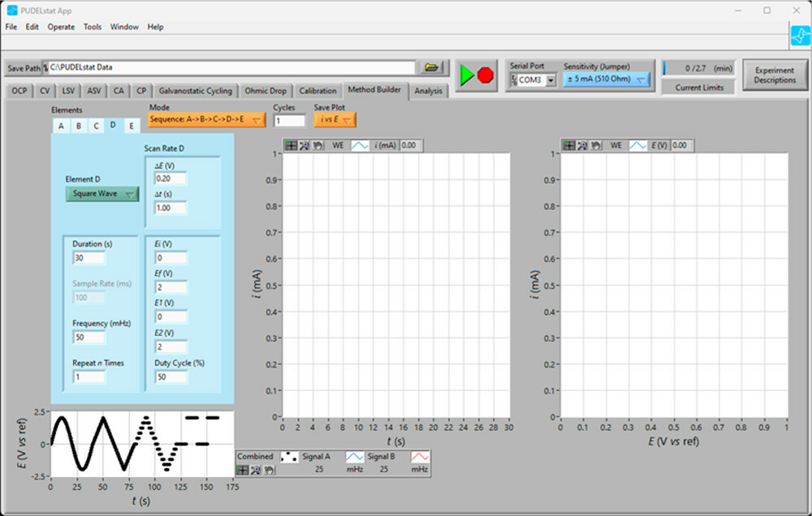Open the Mode sequence dropdown

click(x=206, y=119)
